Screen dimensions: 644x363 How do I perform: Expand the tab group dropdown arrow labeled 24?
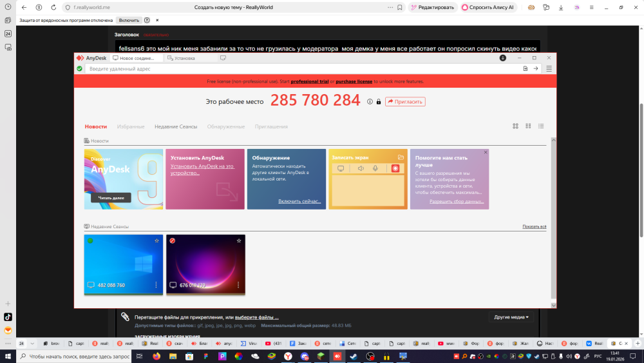32,343
